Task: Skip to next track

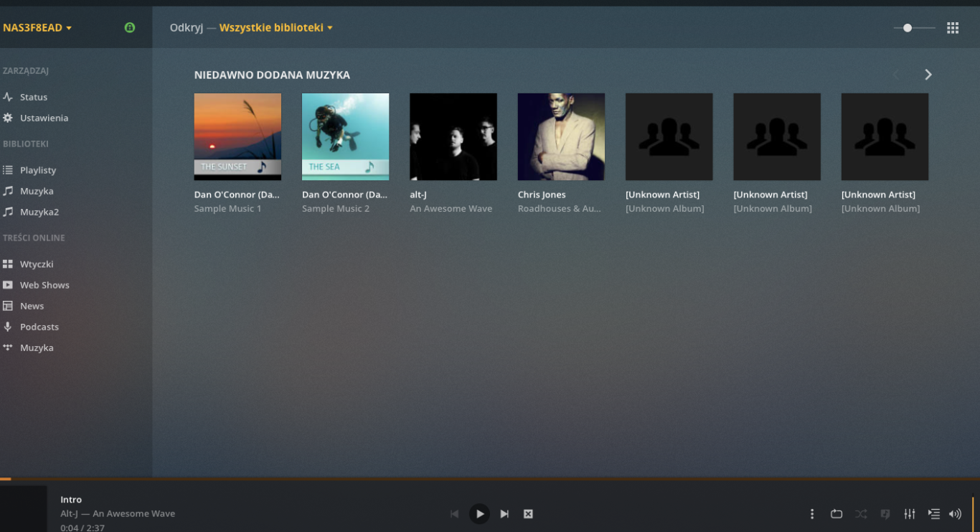Action: tap(504, 514)
